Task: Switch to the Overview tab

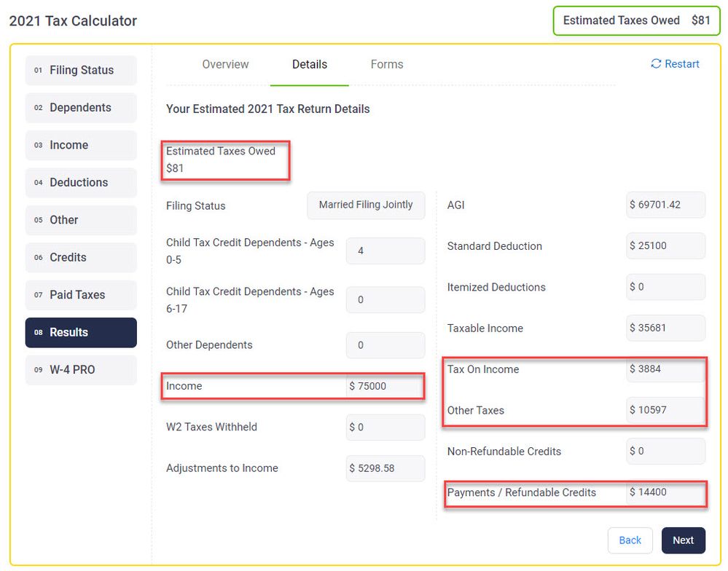Action: (x=225, y=64)
